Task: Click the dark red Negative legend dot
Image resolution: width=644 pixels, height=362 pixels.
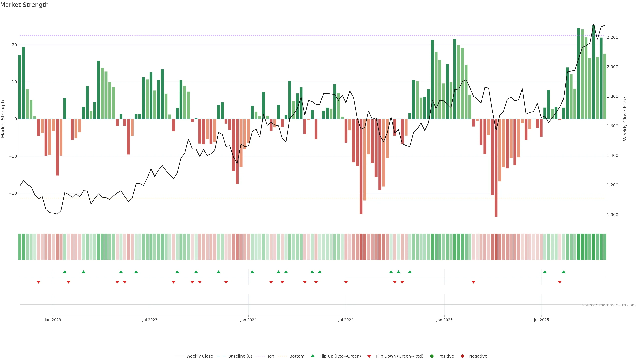Action: pos(462,356)
